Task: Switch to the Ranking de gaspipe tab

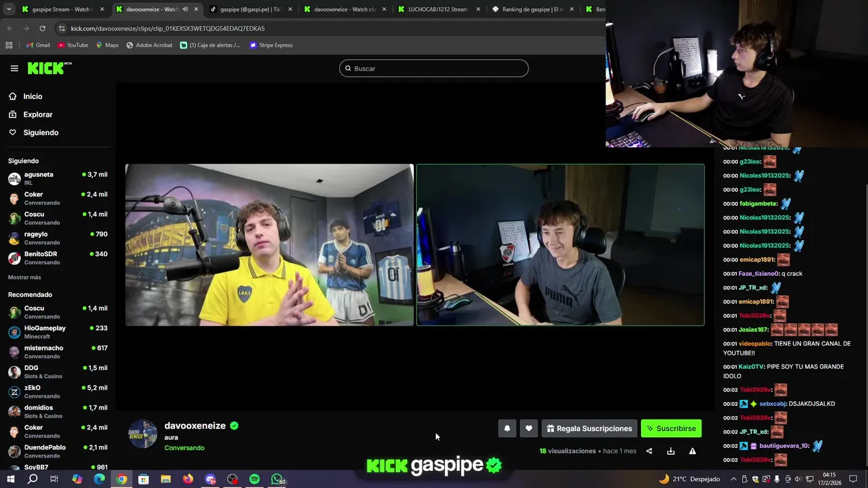Action: click(532, 9)
